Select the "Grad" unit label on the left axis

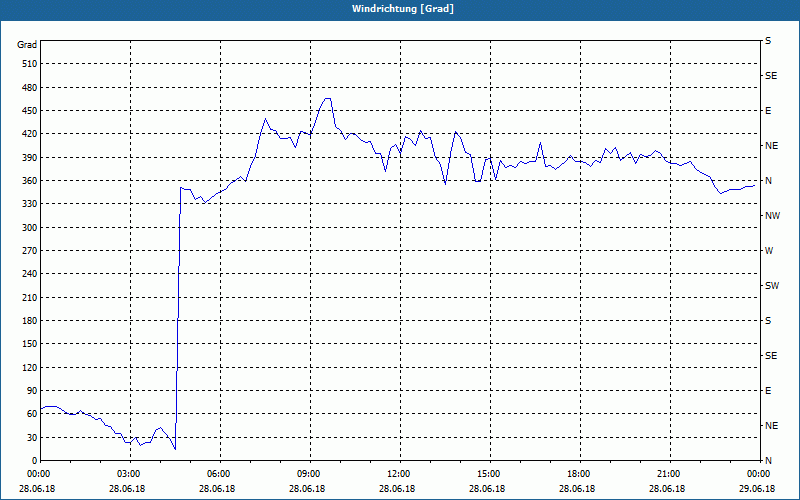point(27,45)
